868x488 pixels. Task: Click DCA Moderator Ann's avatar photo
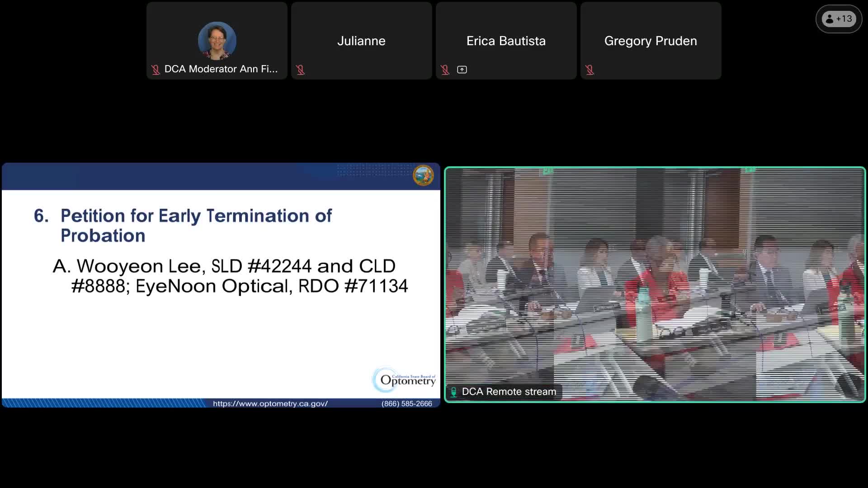coord(217,41)
